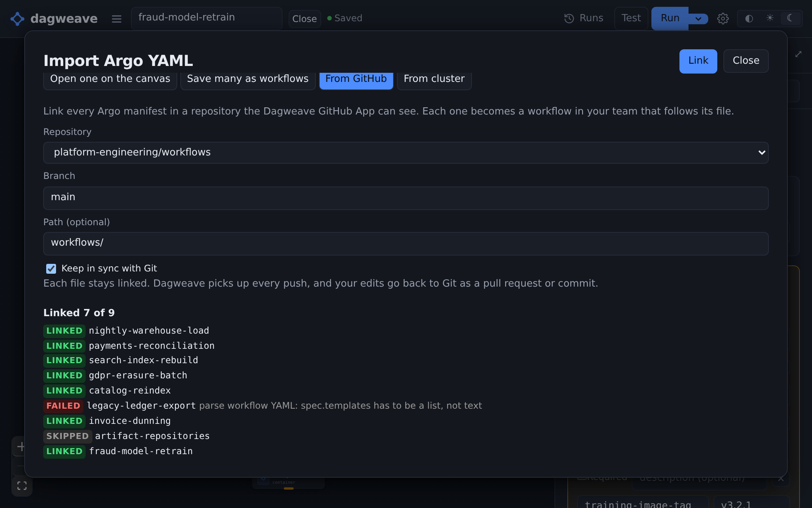
Task: Focus the Path input field
Action: pos(406,243)
